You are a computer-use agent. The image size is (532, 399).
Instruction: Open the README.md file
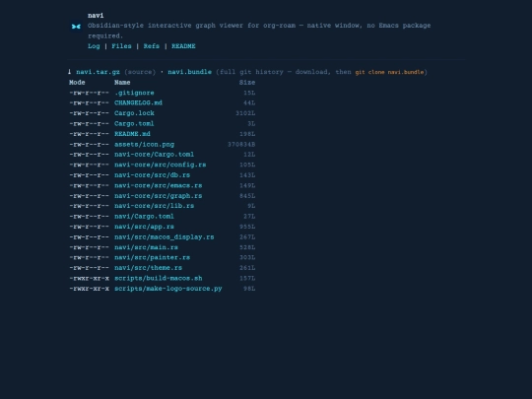point(132,134)
